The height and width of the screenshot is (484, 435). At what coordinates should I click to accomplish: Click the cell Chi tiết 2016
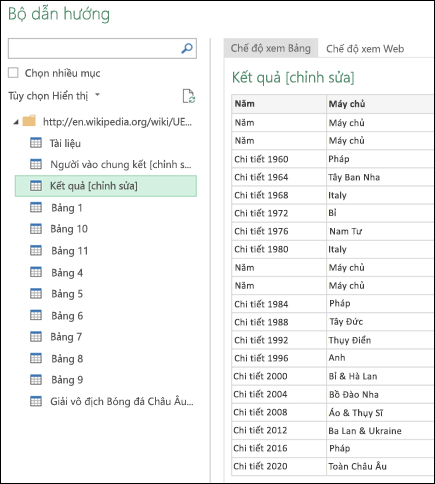(279, 448)
